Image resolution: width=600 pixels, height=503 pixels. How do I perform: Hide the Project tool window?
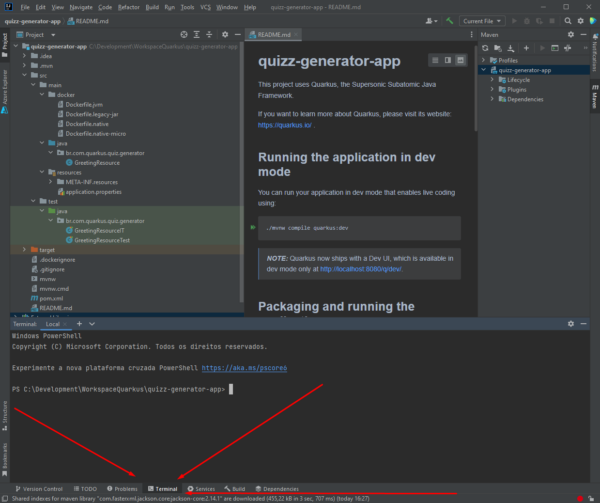tap(238, 35)
